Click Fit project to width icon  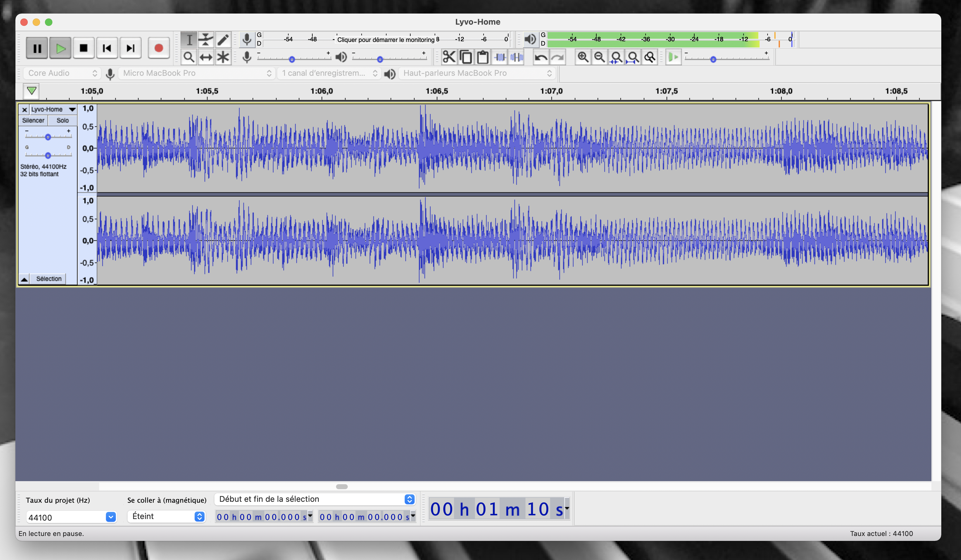(633, 57)
